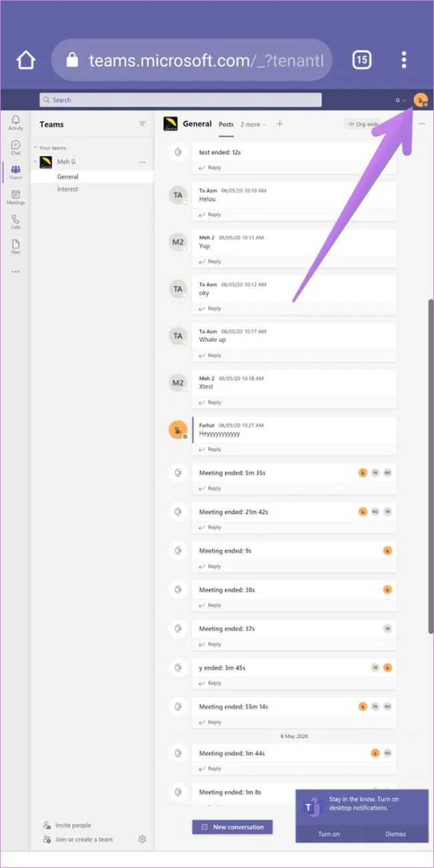
Task: Reply to the Helou message
Action: [210, 214]
